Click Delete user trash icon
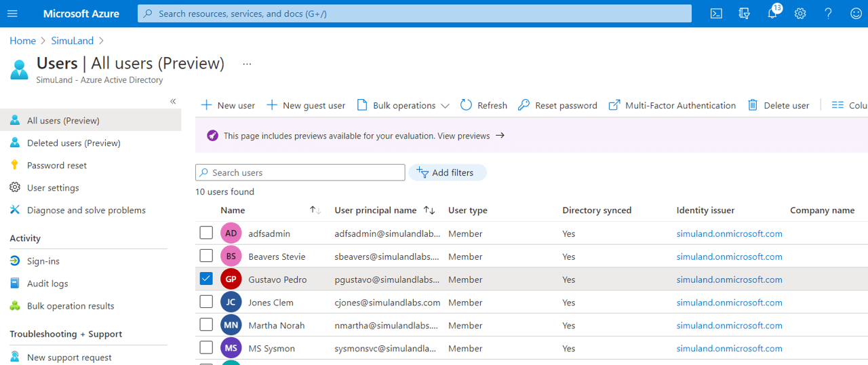 coord(753,105)
